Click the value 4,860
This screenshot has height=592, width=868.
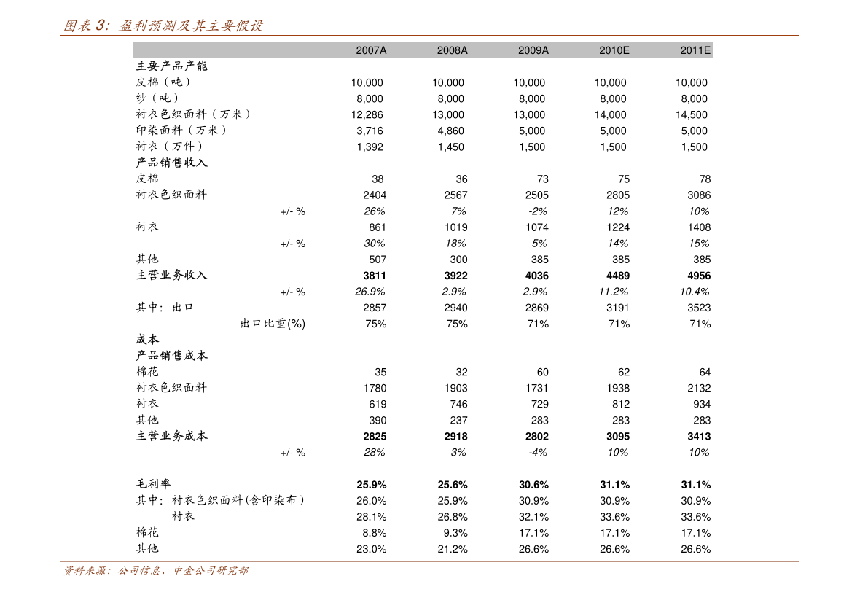tap(451, 131)
